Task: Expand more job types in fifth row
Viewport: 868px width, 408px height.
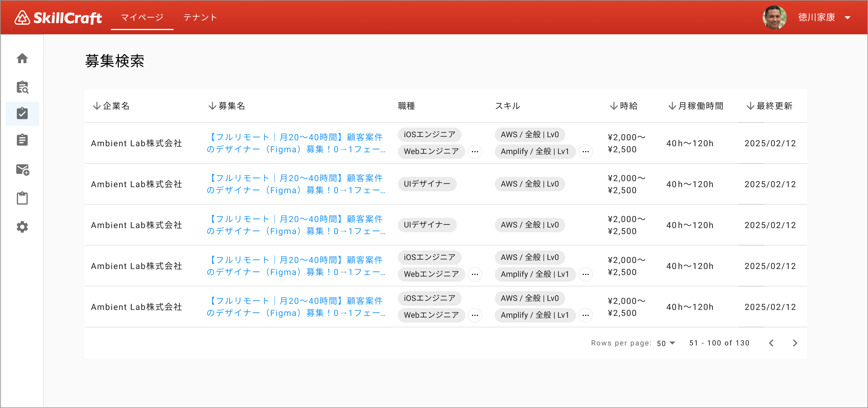Action: click(x=475, y=315)
